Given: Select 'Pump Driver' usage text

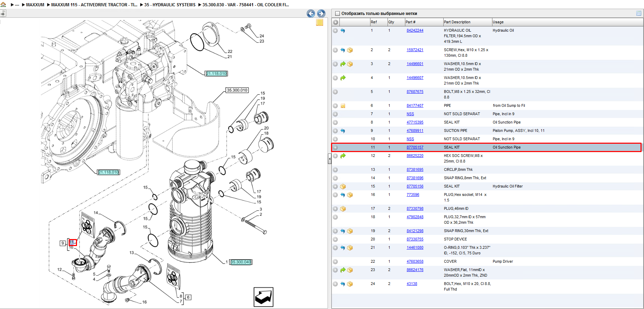Looking at the screenshot, I should pos(503,262).
